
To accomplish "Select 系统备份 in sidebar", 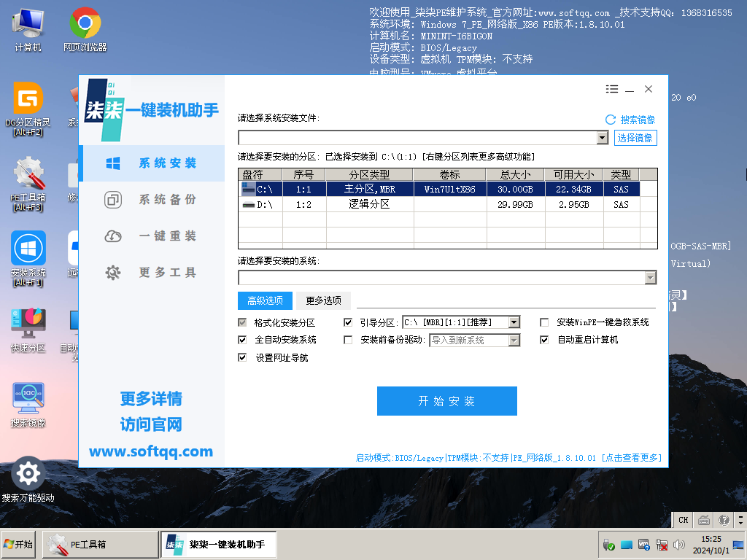I will [152, 200].
